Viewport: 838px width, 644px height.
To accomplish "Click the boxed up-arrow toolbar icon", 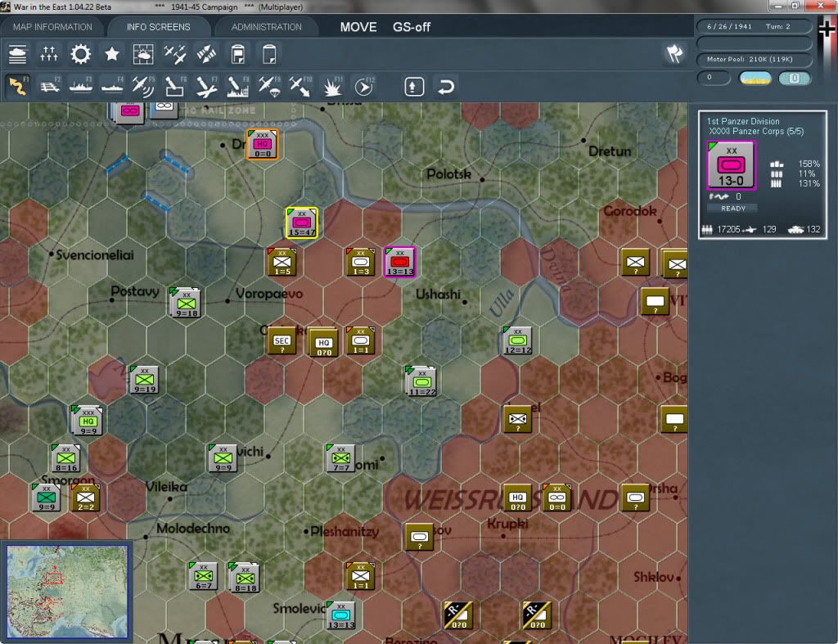I will 414,87.
